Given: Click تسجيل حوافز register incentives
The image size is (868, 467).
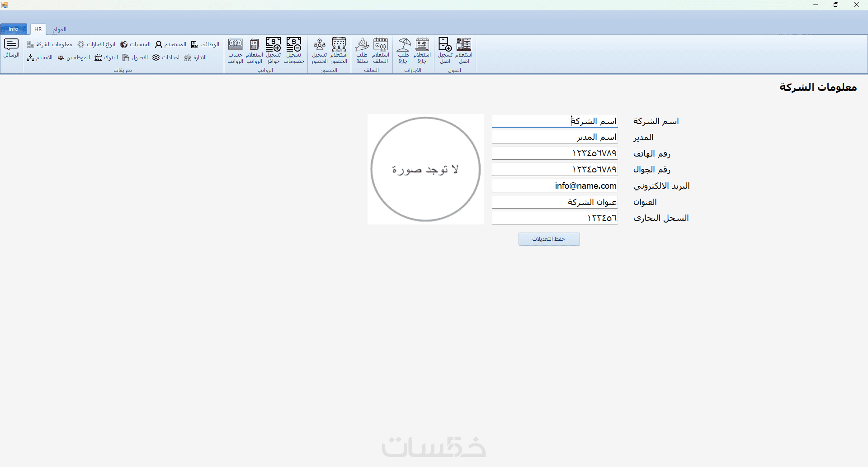Looking at the screenshot, I should click(274, 51).
